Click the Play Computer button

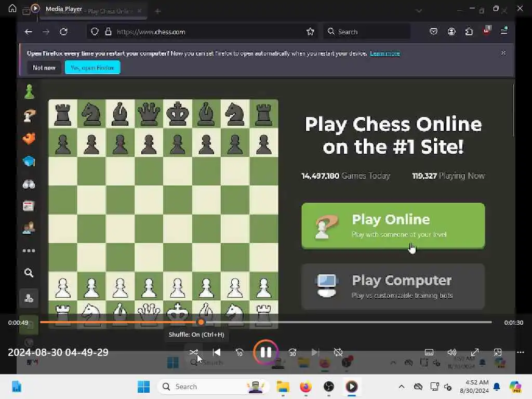click(393, 287)
